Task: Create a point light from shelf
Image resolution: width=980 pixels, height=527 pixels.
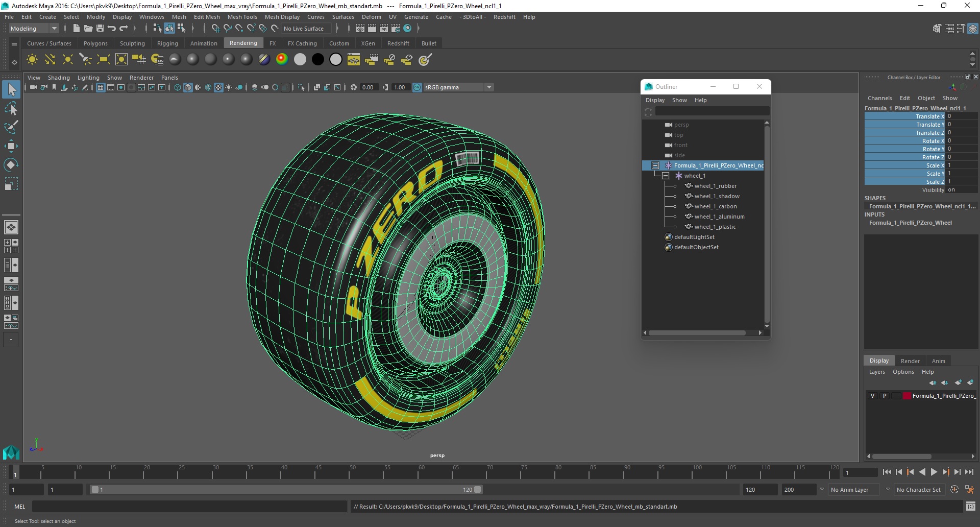Action: click(68, 60)
